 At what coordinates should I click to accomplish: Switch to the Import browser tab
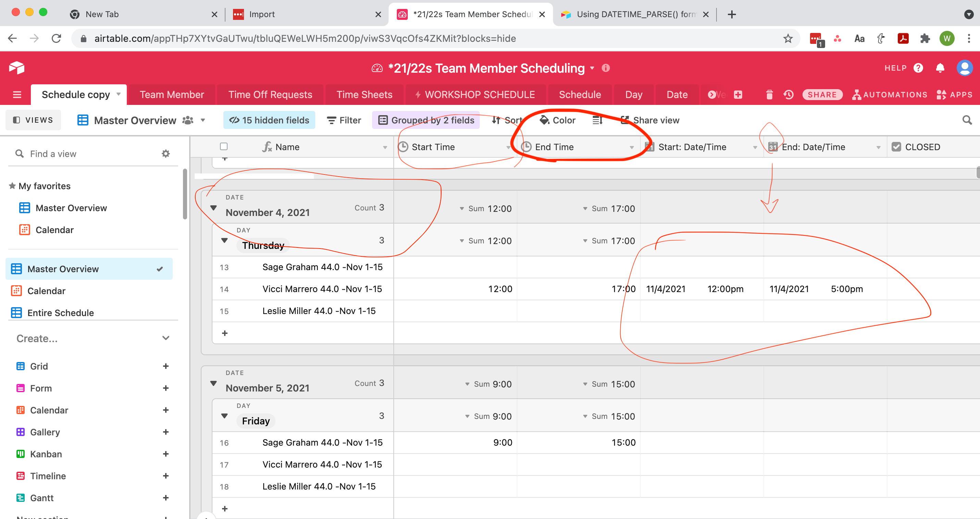[x=307, y=14]
